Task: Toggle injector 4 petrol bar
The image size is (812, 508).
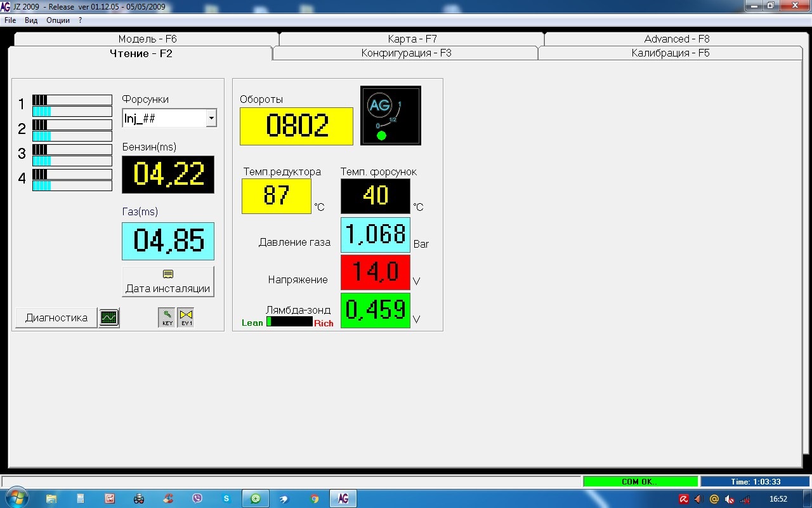Action: pos(72,174)
